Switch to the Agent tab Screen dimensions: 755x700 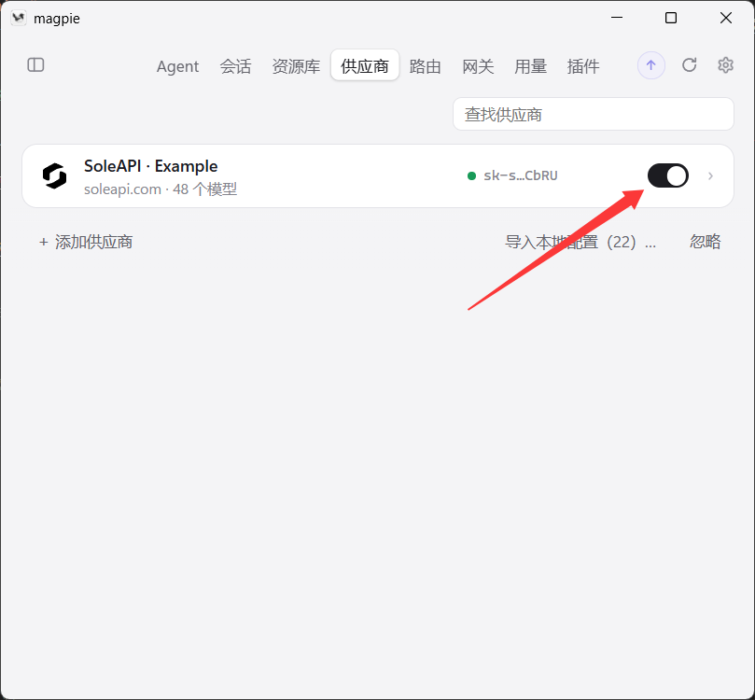pos(177,66)
